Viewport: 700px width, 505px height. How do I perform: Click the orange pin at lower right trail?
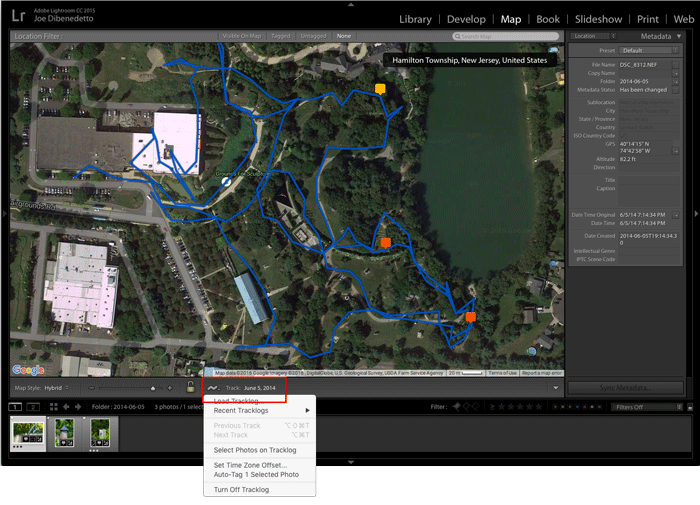(x=471, y=317)
